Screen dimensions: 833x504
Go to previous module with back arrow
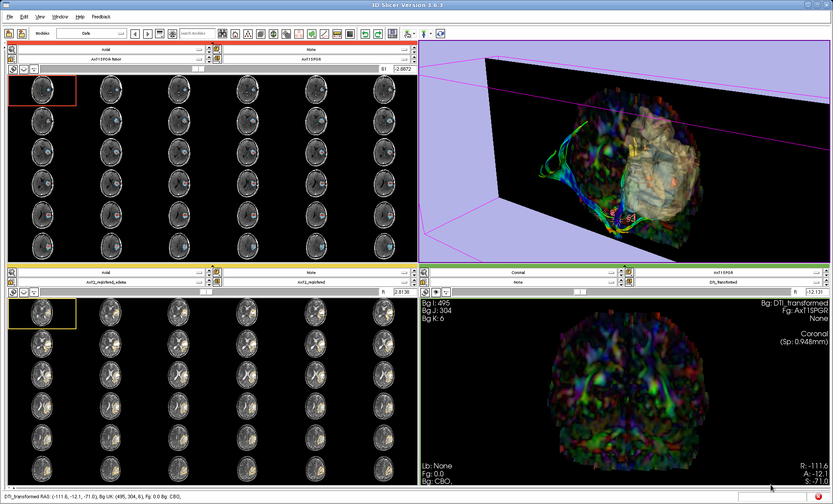pos(135,34)
